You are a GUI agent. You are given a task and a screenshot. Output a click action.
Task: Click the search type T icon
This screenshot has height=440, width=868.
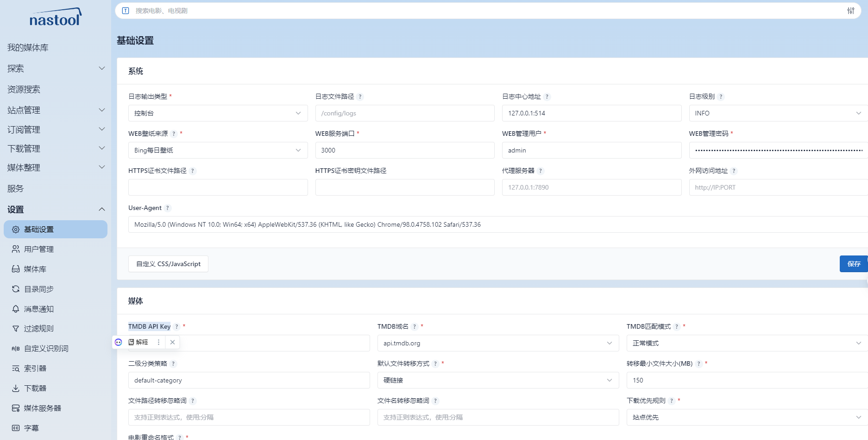[126, 11]
